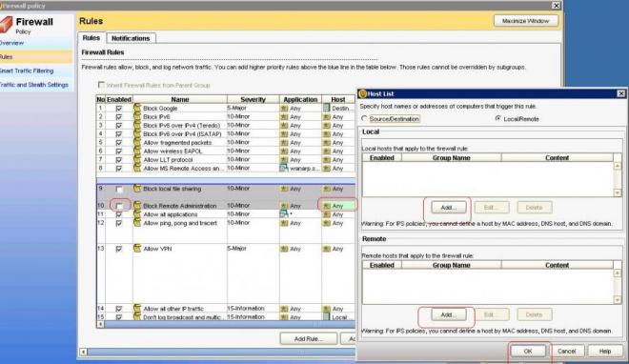Click the Name column header in rules table

tap(180, 99)
